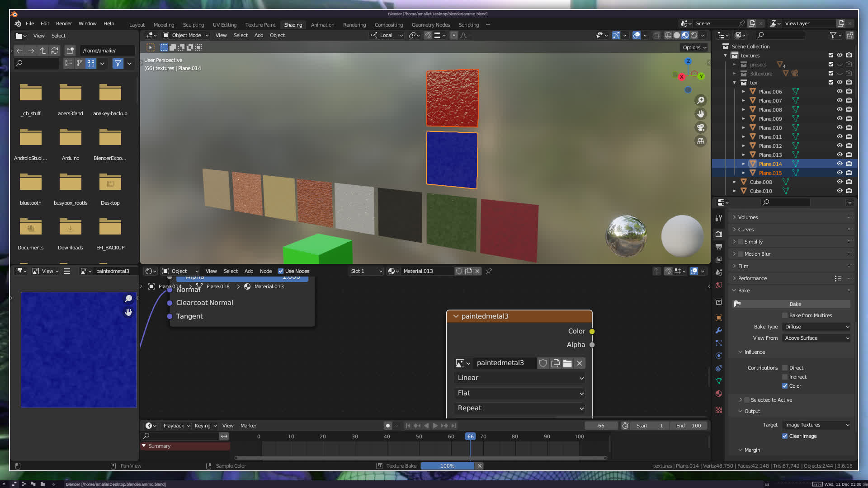The height and width of the screenshot is (488, 868).
Task: Hide Plane.010 with its eye icon
Action: 840,128
